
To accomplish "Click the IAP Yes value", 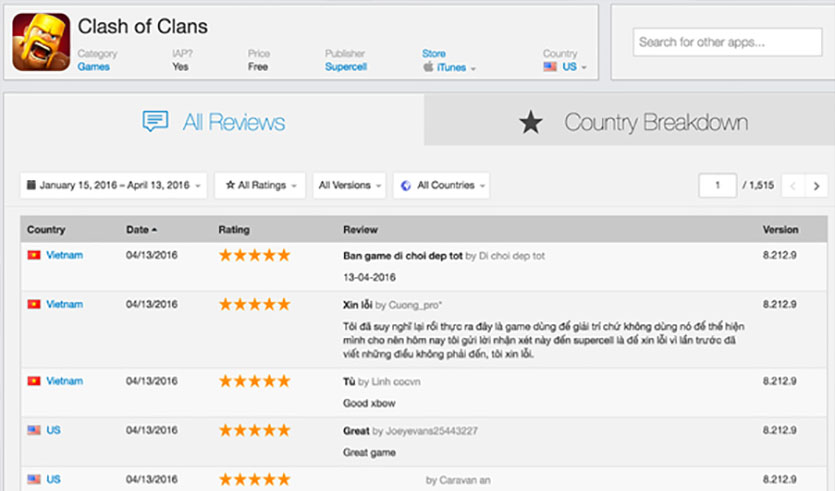I will coord(180,67).
